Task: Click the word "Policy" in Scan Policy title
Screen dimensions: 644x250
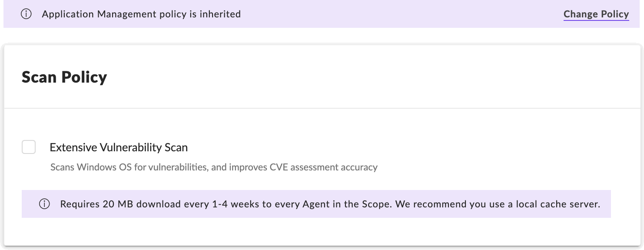Action: pos(84,77)
